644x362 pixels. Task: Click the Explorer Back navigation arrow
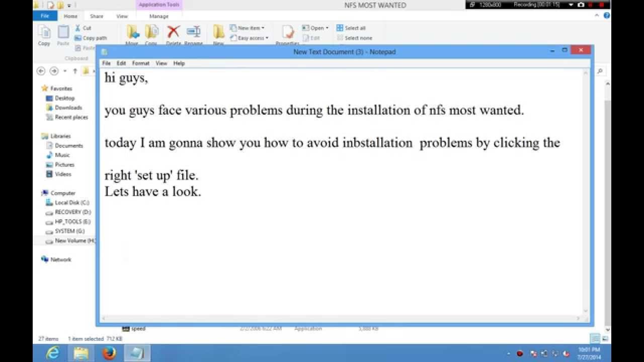[x=41, y=71]
